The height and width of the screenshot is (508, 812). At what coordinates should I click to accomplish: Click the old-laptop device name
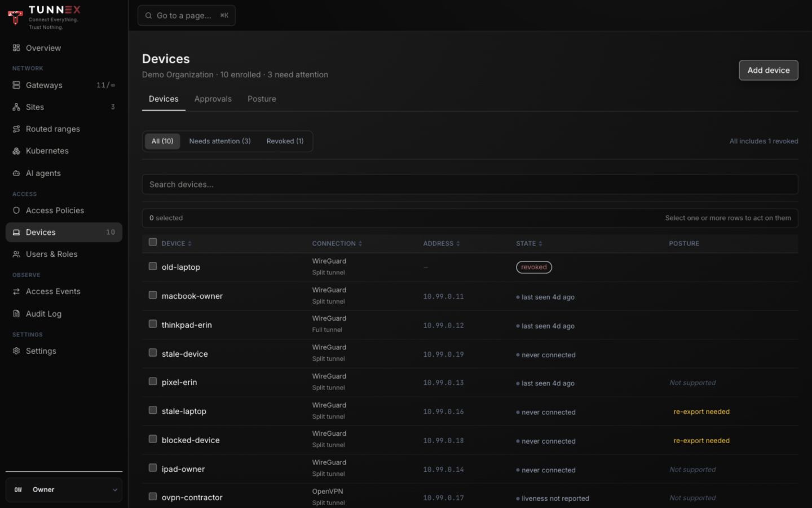click(181, 267)
